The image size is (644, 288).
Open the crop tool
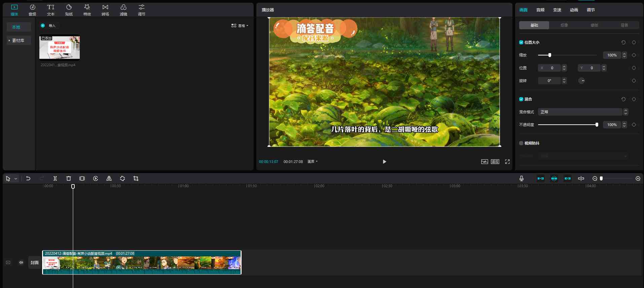coord(136,178)
